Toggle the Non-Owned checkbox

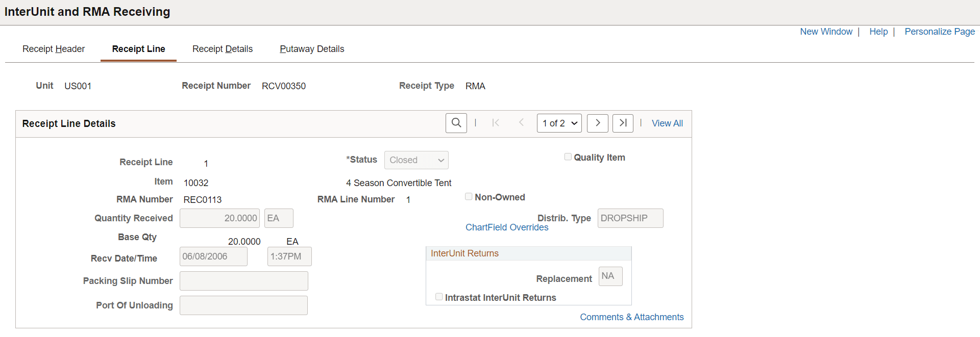[469, 197]
